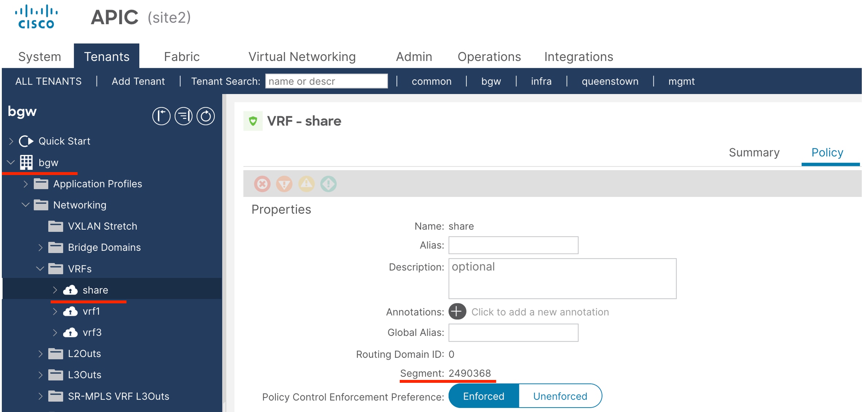The width and height of the screenshot is (868, 412).
Task: Expand the Bridge Domains node
Action: pyautogui.click(x=40, y=248)
